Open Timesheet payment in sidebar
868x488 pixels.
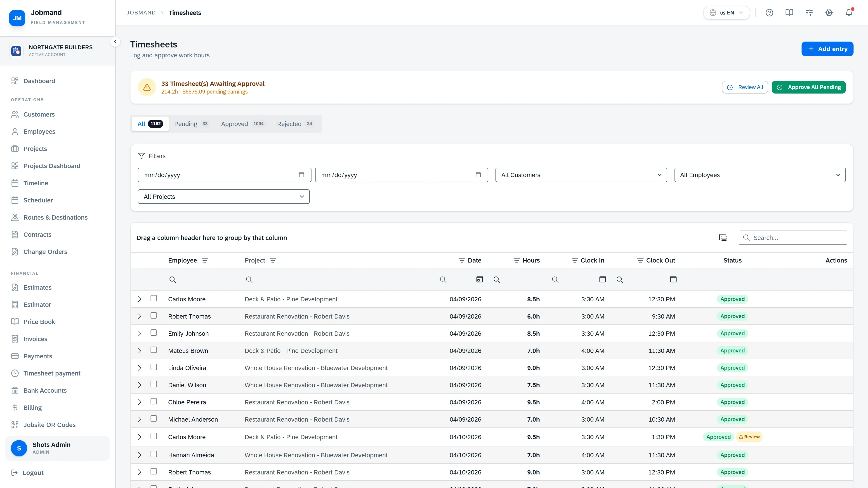(x=46, y=373)
